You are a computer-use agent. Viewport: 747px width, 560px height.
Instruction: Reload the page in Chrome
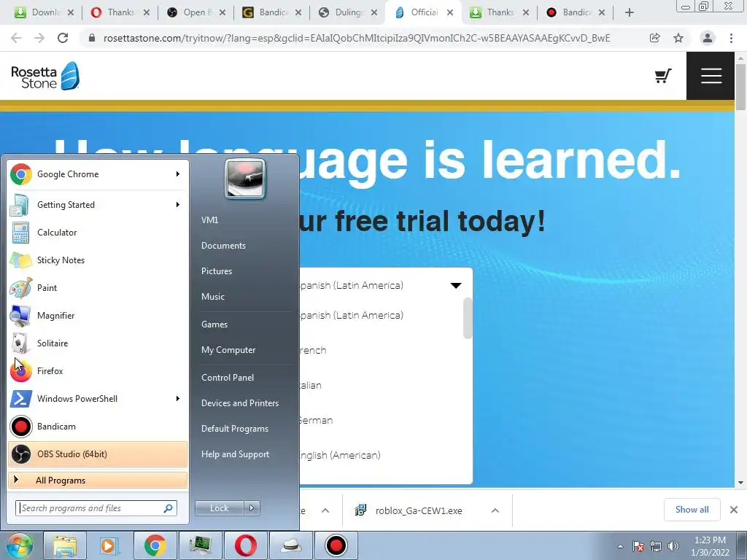(x=63, y=38)
